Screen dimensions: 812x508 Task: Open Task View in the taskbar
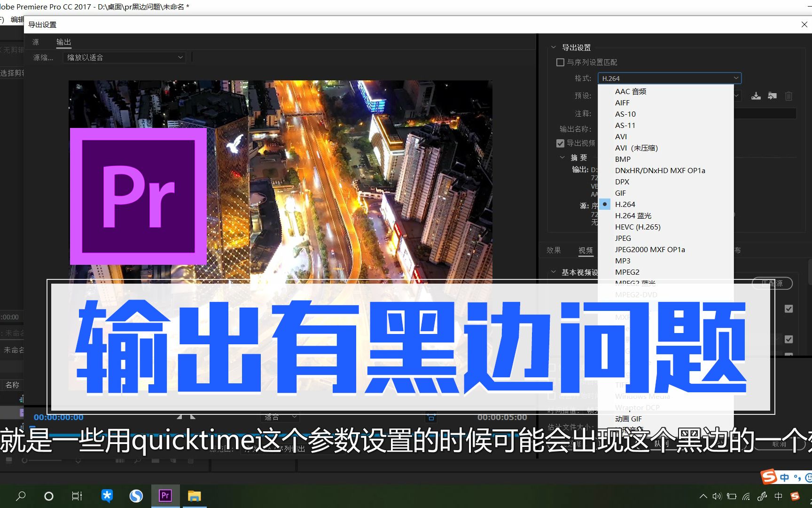point(77,496)
